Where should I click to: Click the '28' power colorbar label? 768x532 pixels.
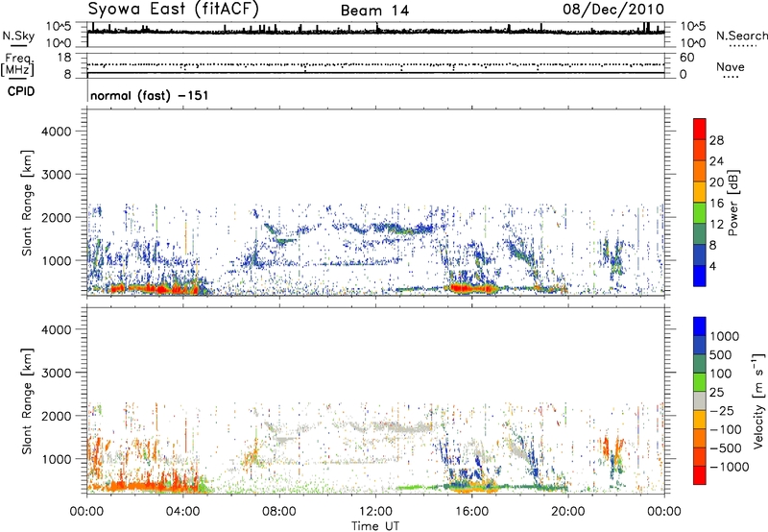716,140
